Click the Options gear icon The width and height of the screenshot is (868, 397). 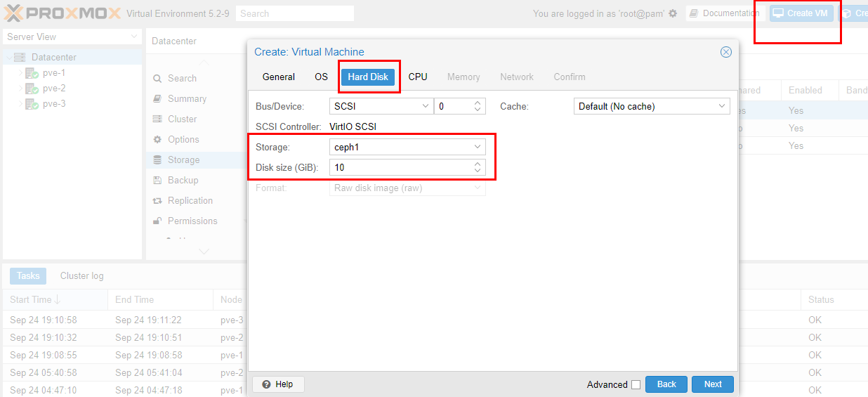coord(157,140)
